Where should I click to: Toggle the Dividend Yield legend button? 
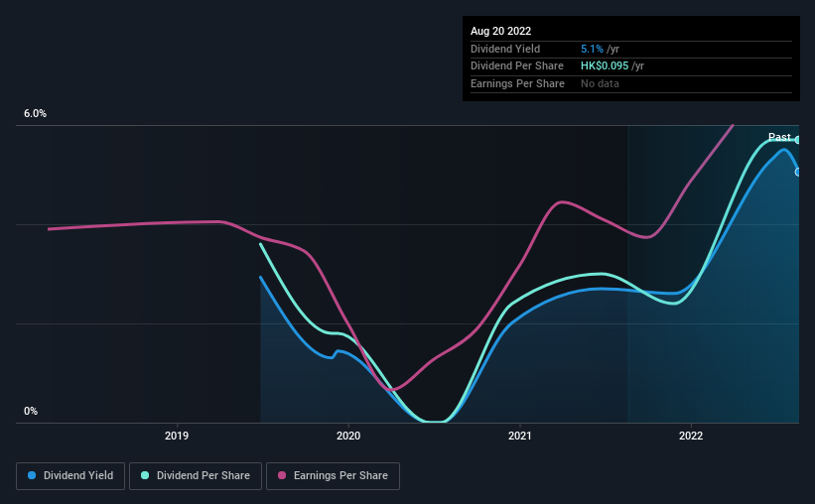coord(70,476)
